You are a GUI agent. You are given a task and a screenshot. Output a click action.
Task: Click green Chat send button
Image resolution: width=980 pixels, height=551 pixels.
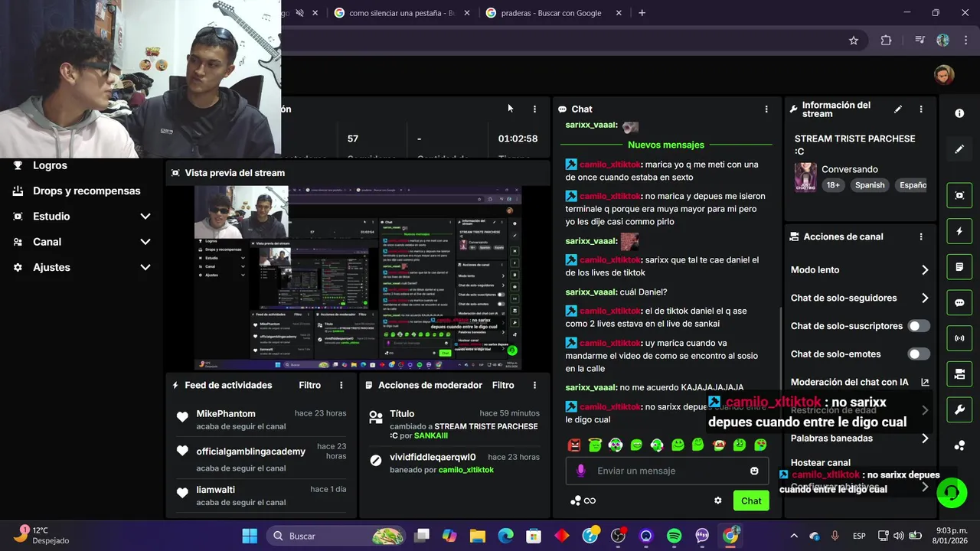751,500
